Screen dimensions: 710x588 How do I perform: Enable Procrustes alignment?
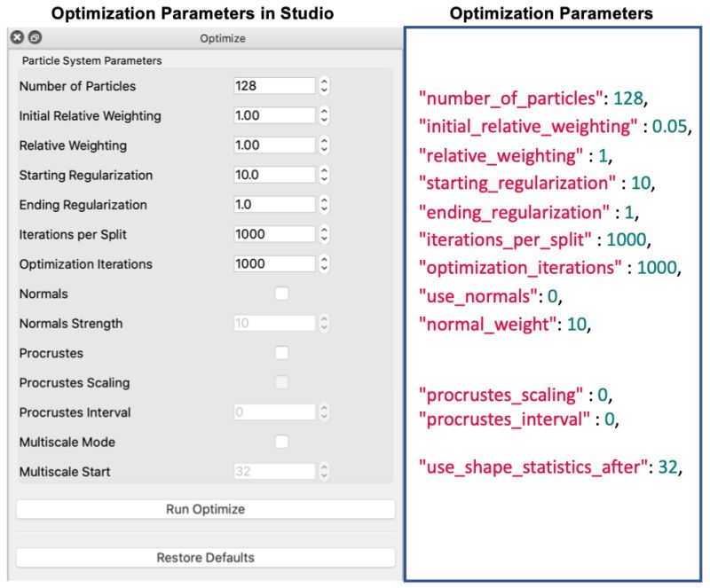tap(282, 353)
